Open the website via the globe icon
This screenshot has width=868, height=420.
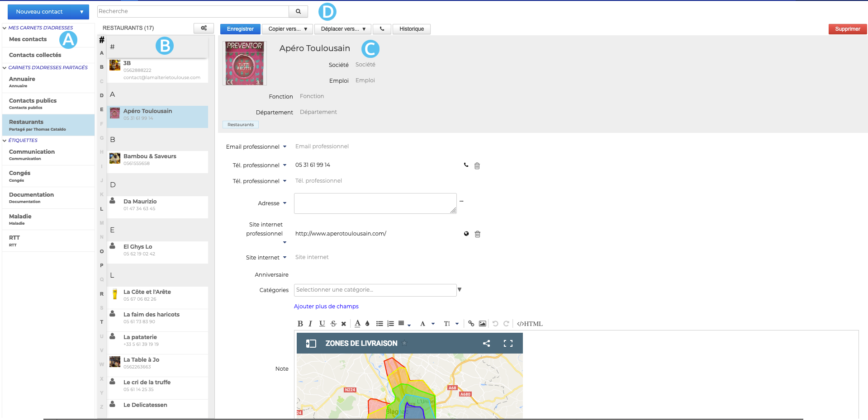466,234
